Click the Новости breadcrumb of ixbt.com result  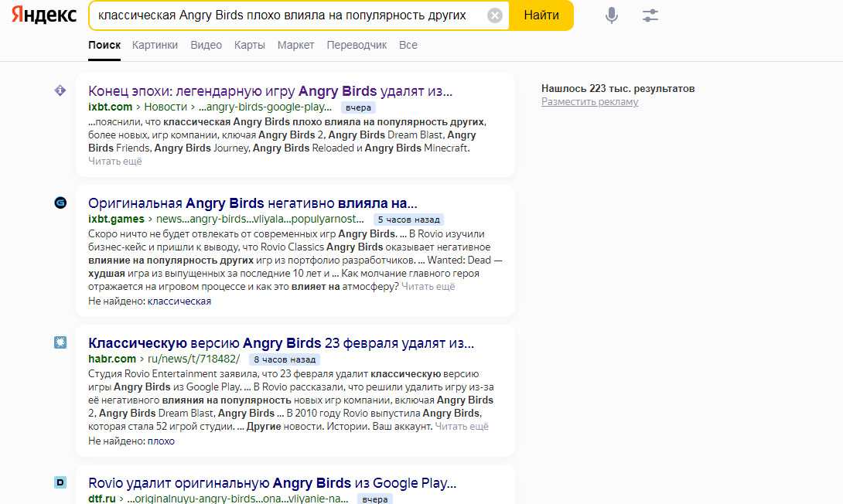(166, 107)
